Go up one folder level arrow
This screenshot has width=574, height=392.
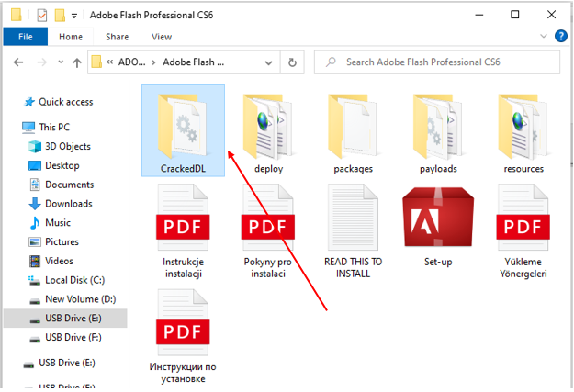pos(77,62)
